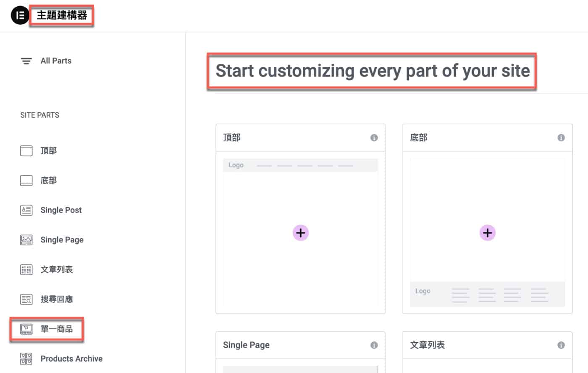Click the 文章列表 card title
Screen dimensions: 588x373
[428, 345]
